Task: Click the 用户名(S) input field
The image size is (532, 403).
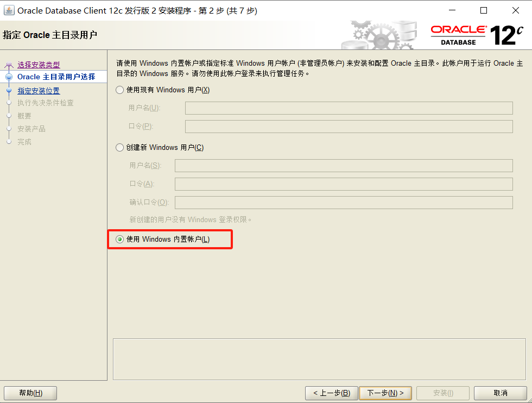Action: [344, 166]
